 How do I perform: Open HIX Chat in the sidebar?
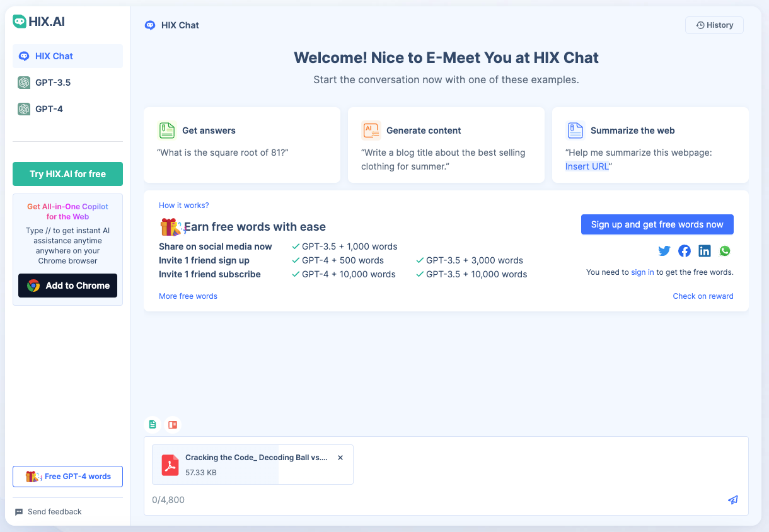click(x=67, y=56)
